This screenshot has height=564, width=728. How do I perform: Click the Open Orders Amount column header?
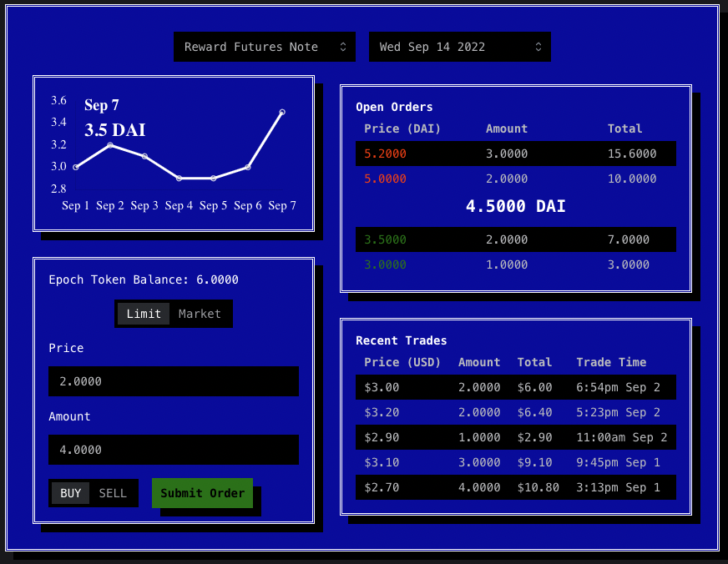pyautogui.click(x=507, y=128)
